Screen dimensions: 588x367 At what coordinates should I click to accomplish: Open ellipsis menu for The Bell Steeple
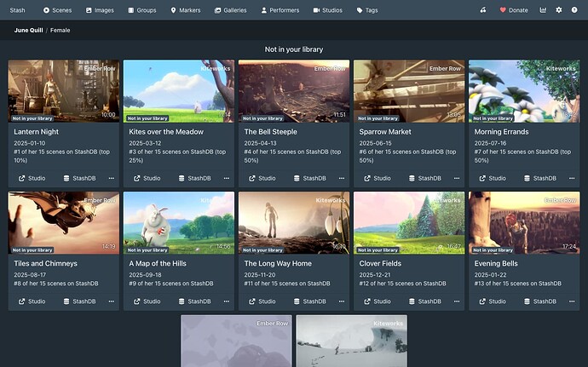(342, 179)
